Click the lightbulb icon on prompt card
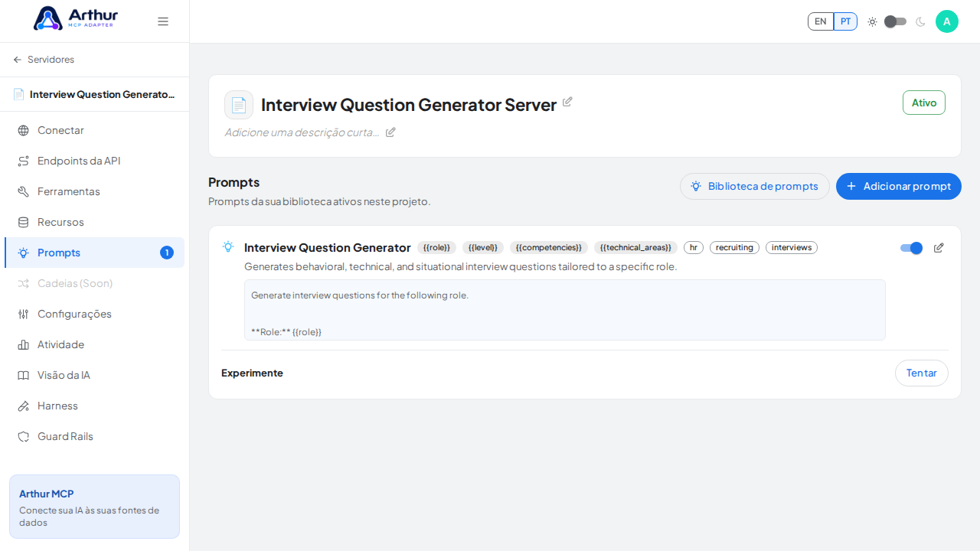Image resolution: width=980 pixels, height=551 pixels. 228,246
